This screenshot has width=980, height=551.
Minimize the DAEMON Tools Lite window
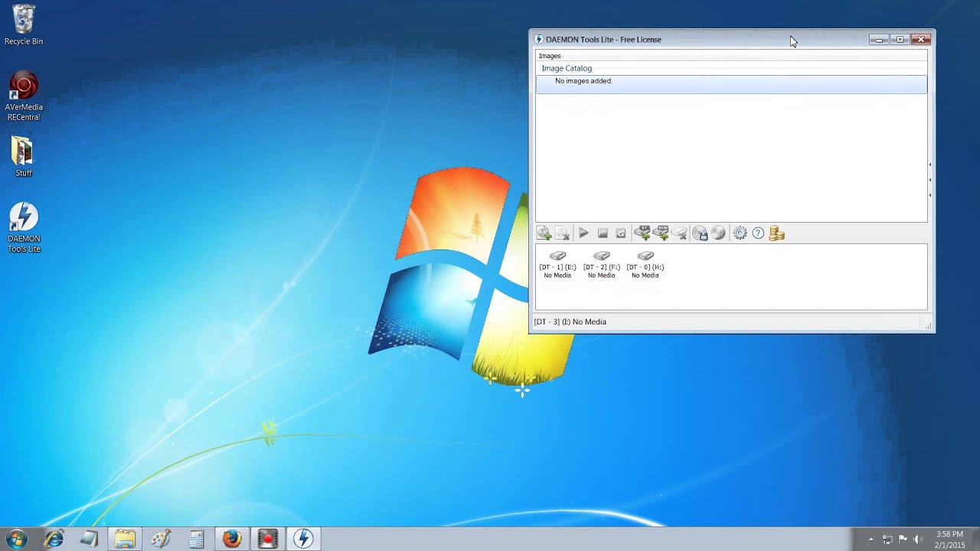(x=879, y=39)
